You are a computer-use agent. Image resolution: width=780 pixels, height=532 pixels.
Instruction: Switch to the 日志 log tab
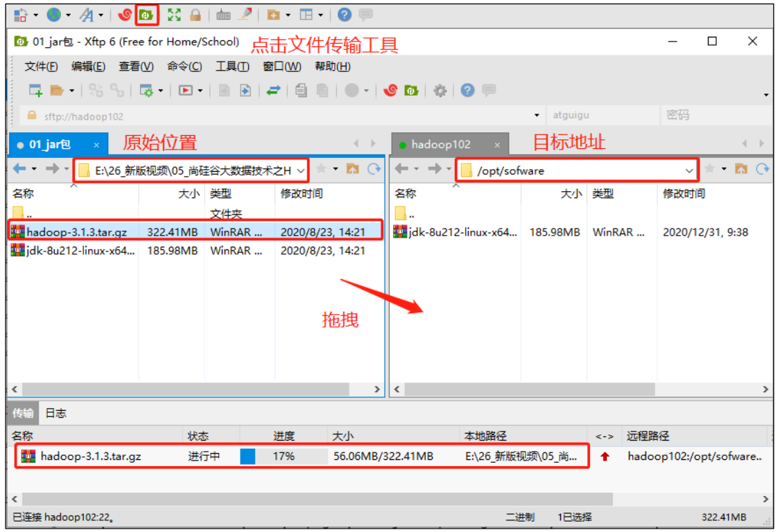tap(55, 413)
